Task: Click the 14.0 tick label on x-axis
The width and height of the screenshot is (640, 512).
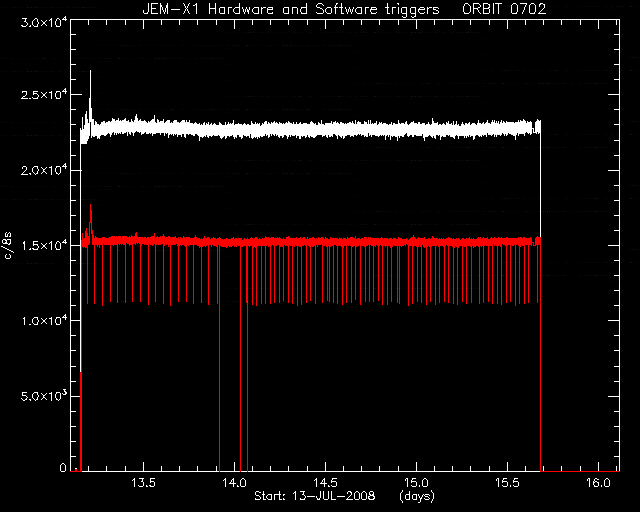Action: 235,483
